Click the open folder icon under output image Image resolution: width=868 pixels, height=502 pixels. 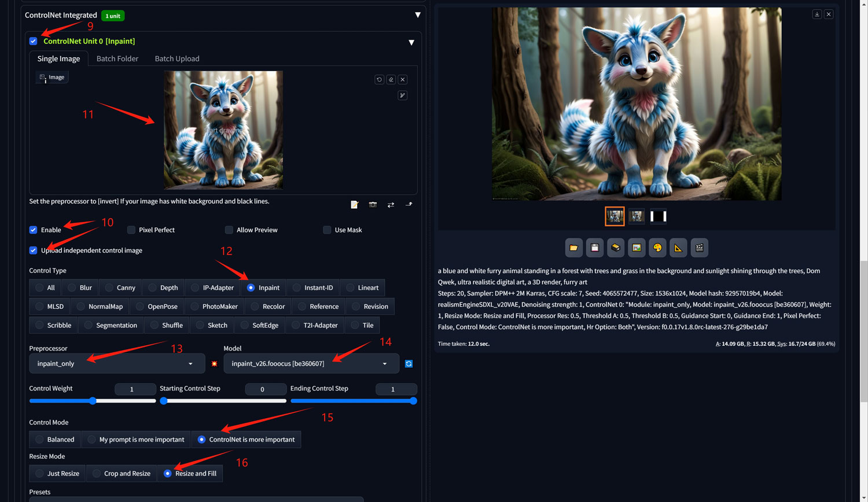click(x=573, y=248)
